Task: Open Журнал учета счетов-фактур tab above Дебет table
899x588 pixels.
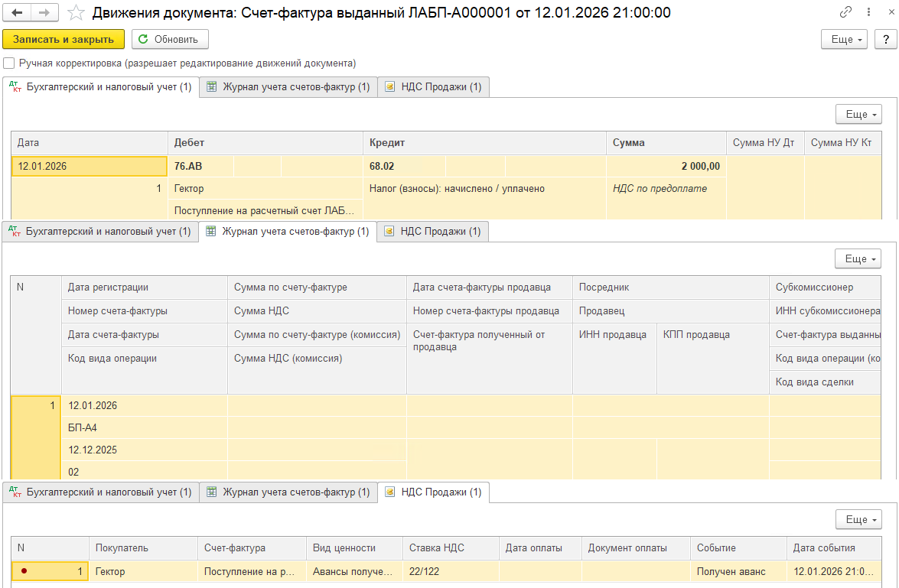Action: point(288,87)
